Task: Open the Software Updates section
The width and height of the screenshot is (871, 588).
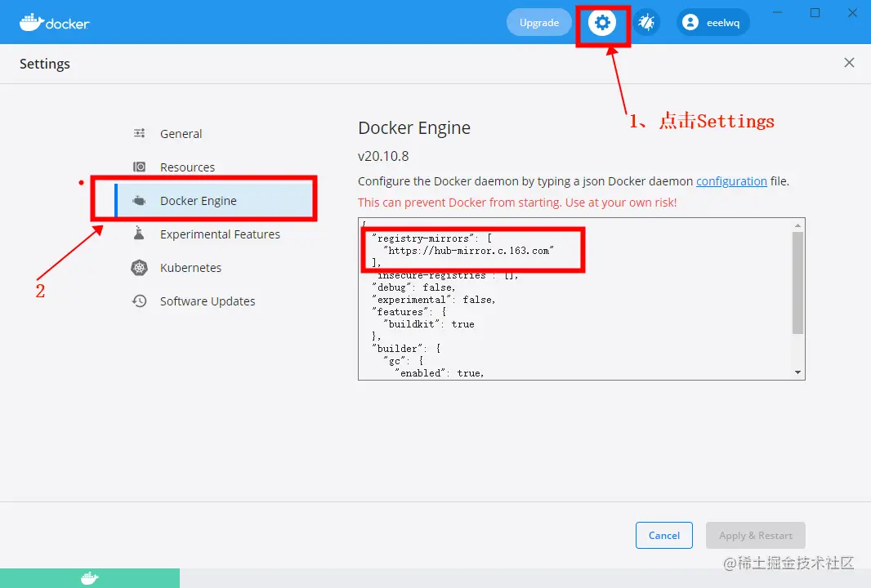Action: pos(208,301)
